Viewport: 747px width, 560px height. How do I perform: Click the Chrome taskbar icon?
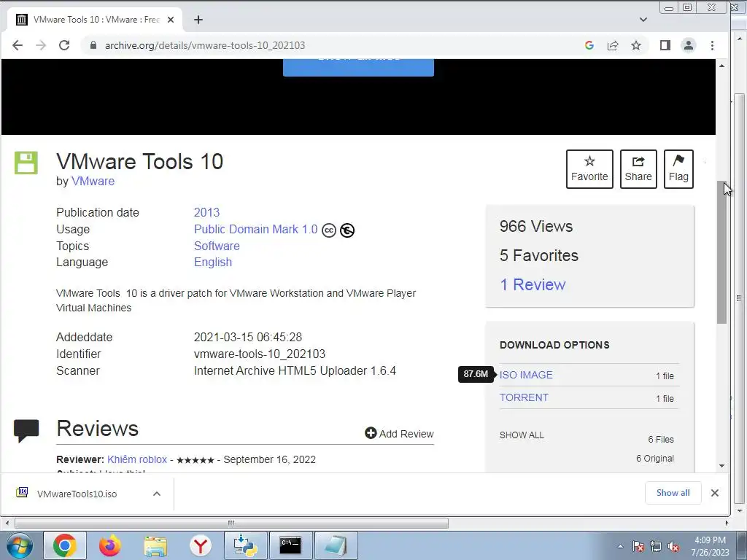[x=65, y=545]
